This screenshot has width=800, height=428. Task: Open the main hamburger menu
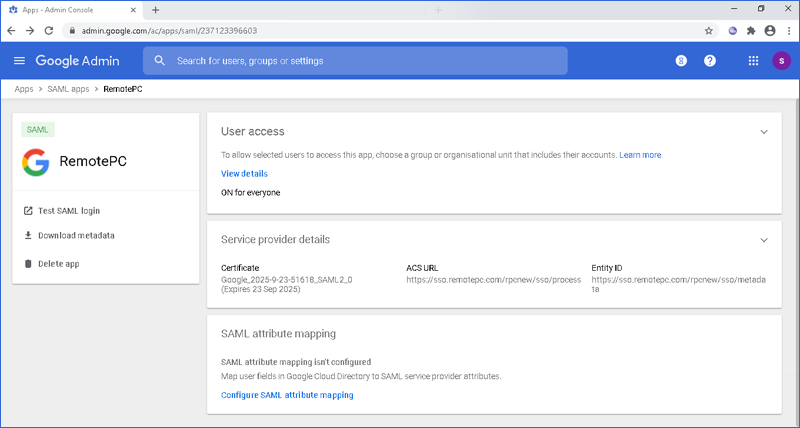tap(19, 61)
